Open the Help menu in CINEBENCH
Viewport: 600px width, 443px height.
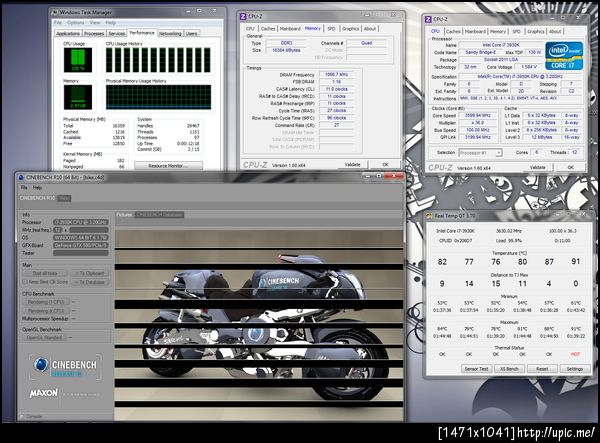point(37,187)
